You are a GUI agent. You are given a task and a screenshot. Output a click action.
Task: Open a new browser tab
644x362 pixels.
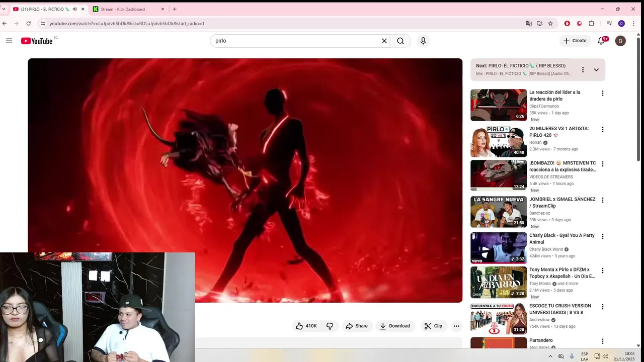pyautogui.click(x=175, y=9)
